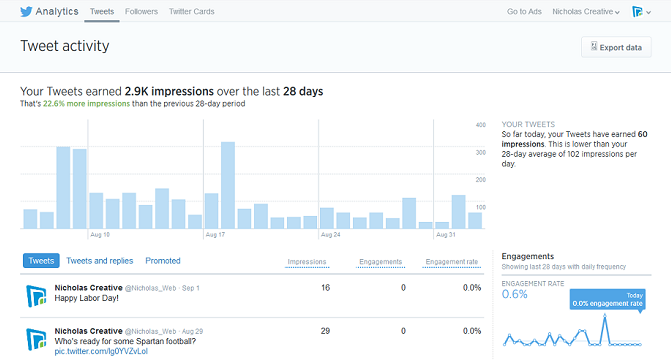Click the Export data document icon
Image resolution: width=671 pixels, height=360 pixels.
pyautogui.click(x=594, y=46)
